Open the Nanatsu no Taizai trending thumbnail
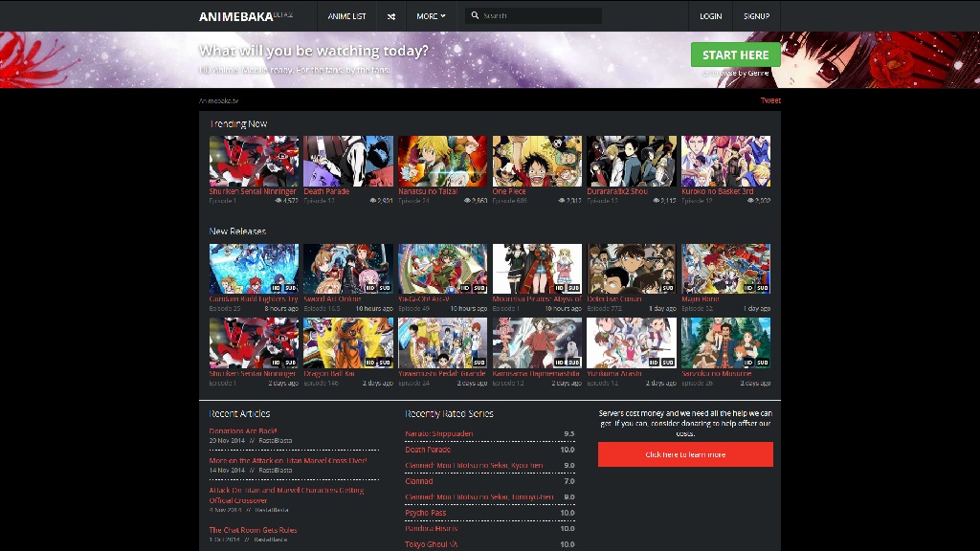 pyautogui.click(x=442, y=161)
